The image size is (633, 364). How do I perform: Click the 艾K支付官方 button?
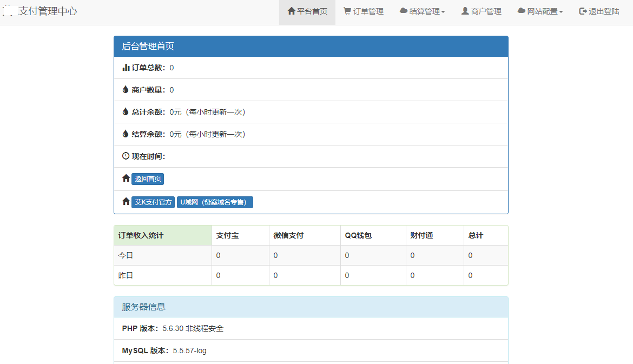pos(153,202)
